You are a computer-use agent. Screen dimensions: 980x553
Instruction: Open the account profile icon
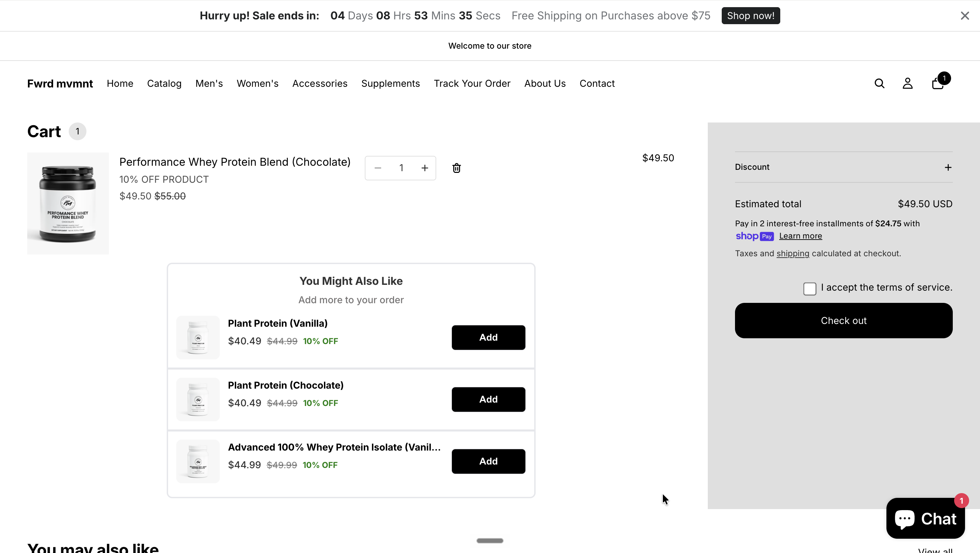point(907,83)
